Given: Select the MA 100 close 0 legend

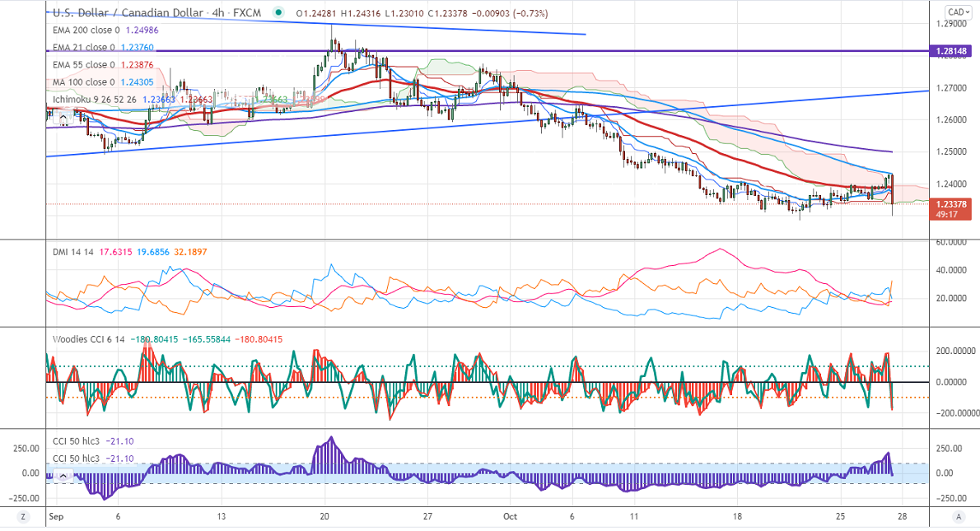Looking at the screenshot, I should tap(84, 82).
